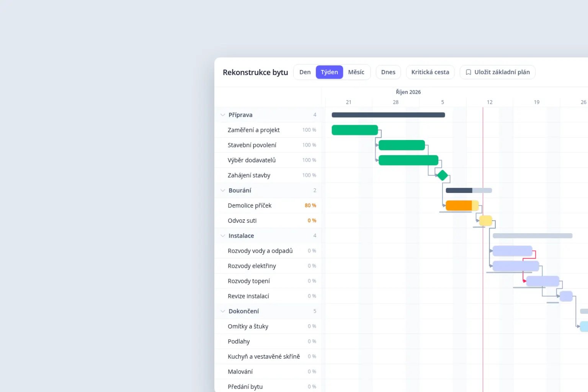Image resolution: width=588 pixels, height=392 pixels.
Task: Collapse the Dokončení group chevron
Action: (223, 311)
